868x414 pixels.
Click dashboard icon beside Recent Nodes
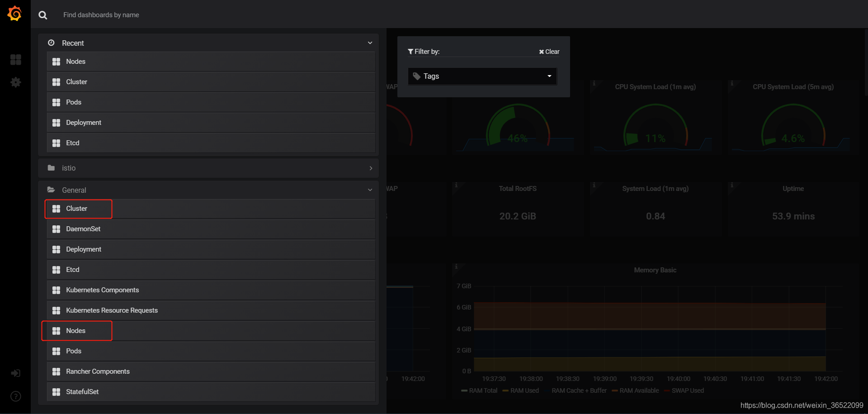point(57,62)
